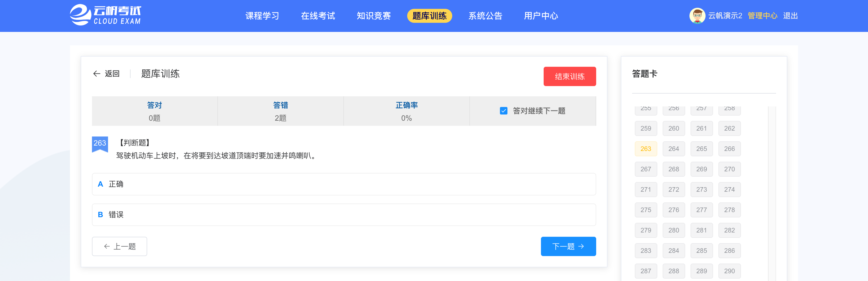Go to previous question 上一题
868x281 pixels.
pos(119,246)
